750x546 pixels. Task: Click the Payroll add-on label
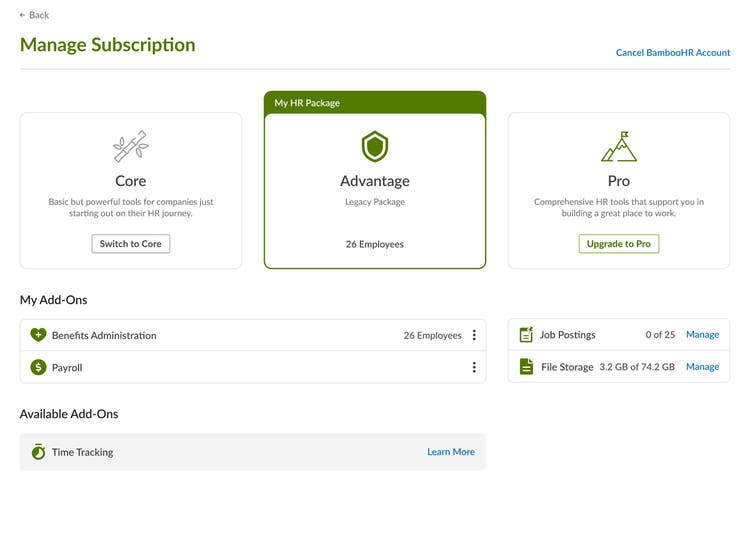67,368
